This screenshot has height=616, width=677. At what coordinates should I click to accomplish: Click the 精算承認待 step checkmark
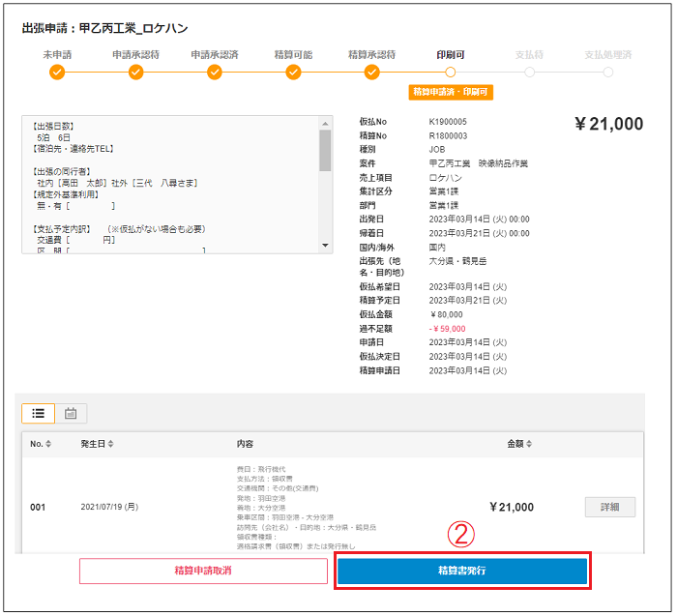tap(371, 72)
